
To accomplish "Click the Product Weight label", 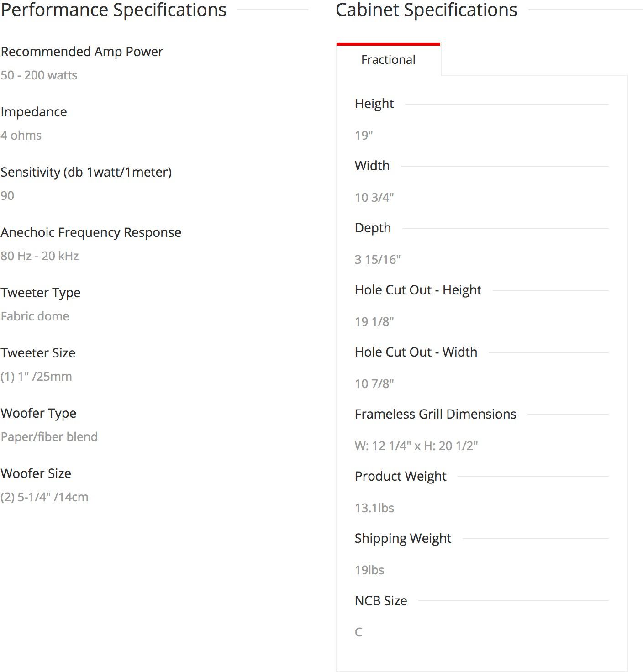I will [401, 476].
